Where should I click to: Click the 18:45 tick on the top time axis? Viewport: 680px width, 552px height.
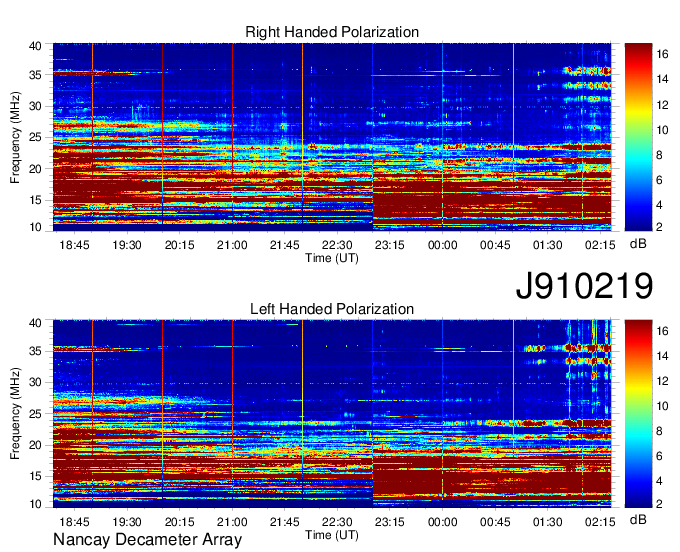(74, 245)
